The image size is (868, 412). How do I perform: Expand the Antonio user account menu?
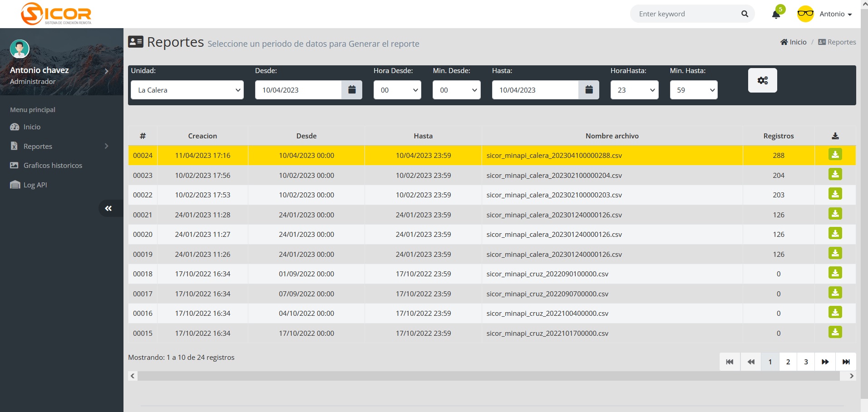point(835,14)
